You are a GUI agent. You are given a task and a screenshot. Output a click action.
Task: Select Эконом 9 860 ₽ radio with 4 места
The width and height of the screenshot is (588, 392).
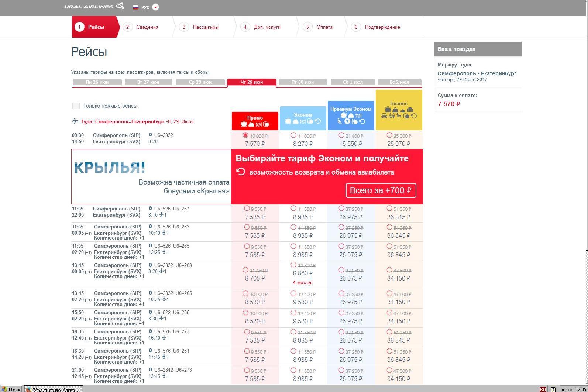point(293,265)
